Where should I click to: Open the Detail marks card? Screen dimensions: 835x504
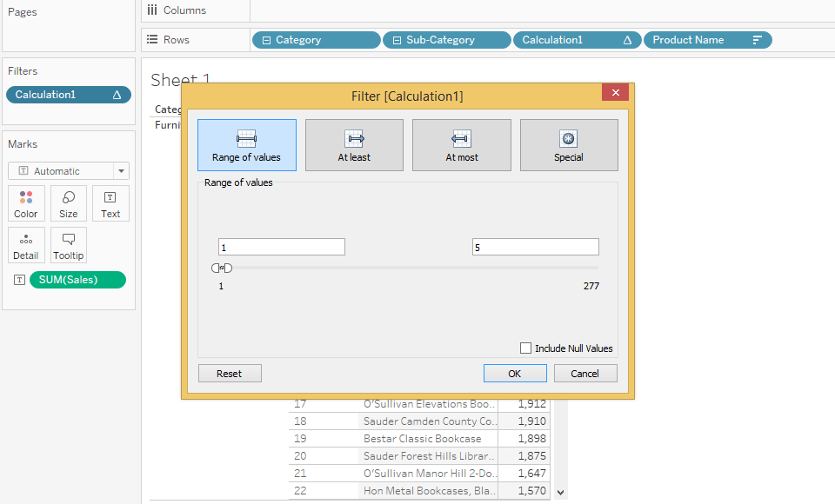coord(26,245)
